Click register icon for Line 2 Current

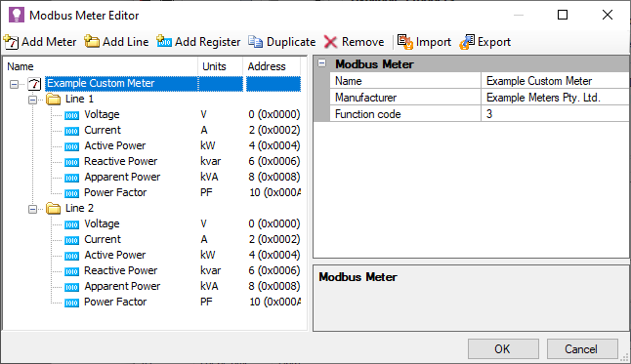tap(71, 240)
